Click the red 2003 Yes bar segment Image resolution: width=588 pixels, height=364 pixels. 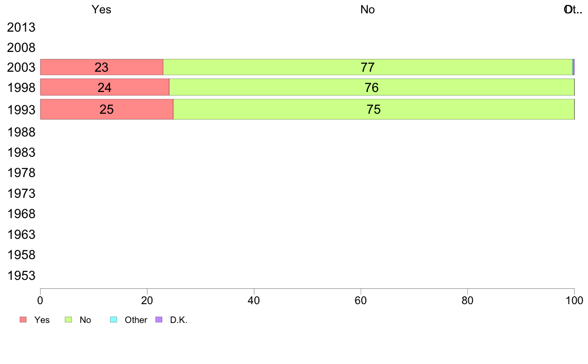(x=101, y=67)
